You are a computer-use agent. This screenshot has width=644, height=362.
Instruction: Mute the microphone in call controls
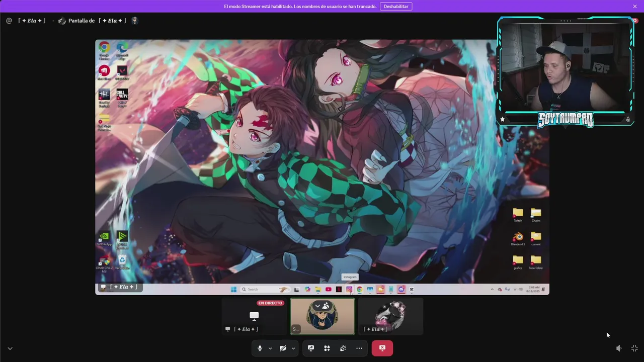tap(260, 348)
